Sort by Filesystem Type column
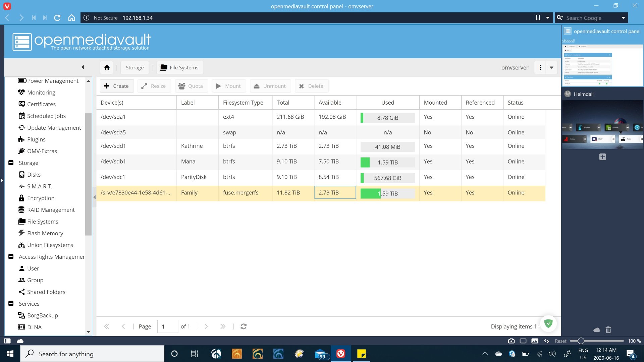 coord(245,103)
